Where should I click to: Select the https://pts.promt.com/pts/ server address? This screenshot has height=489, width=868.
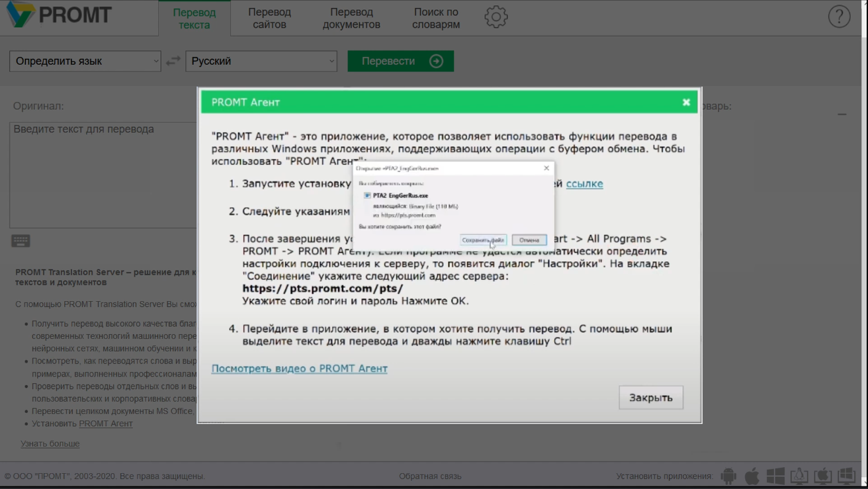pos(323,289)
